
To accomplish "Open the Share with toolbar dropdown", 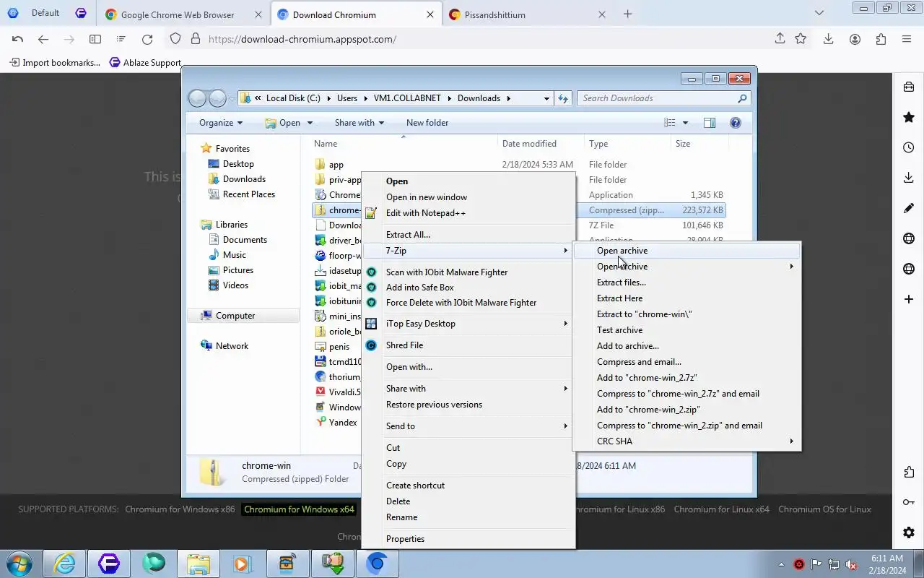I will tap(359, 123).
